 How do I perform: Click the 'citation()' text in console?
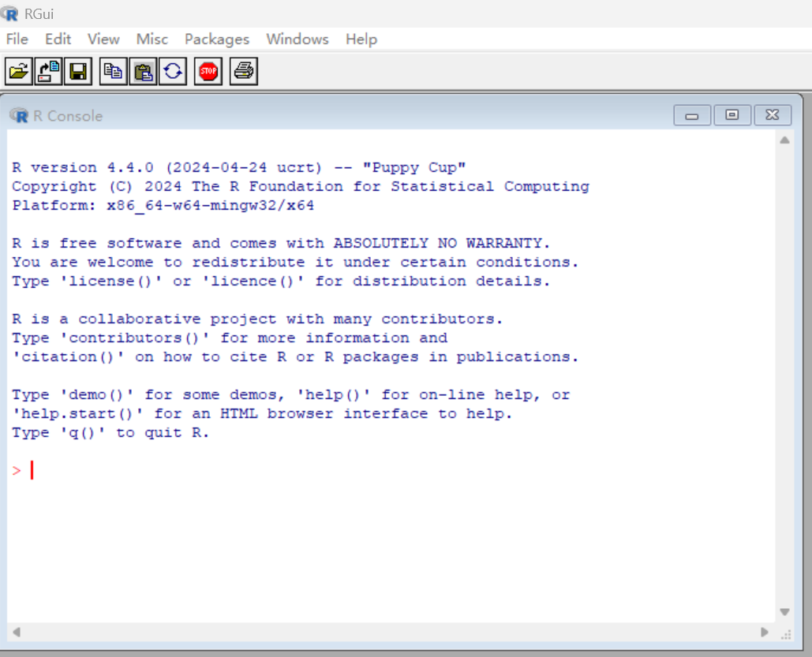tap(67, 356)
